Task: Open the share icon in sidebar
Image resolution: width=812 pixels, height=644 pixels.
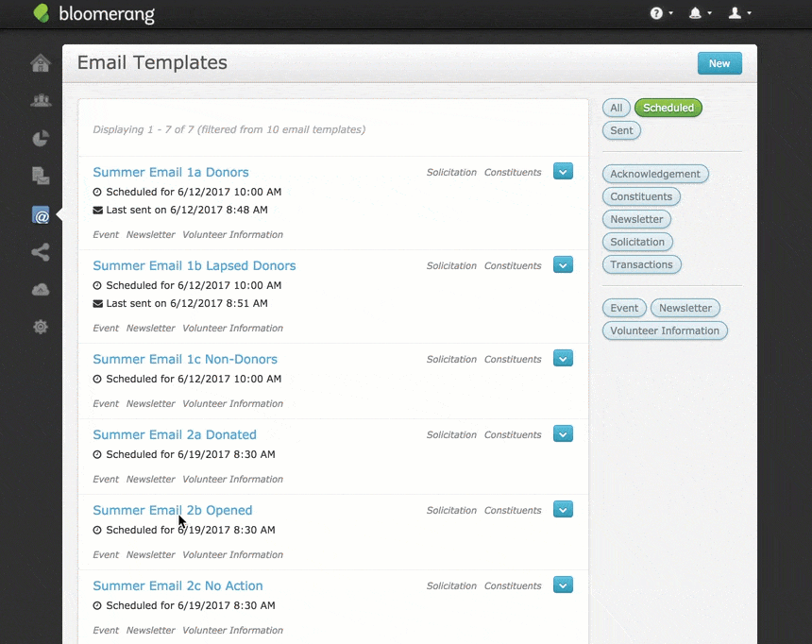Action: [41, 252]
